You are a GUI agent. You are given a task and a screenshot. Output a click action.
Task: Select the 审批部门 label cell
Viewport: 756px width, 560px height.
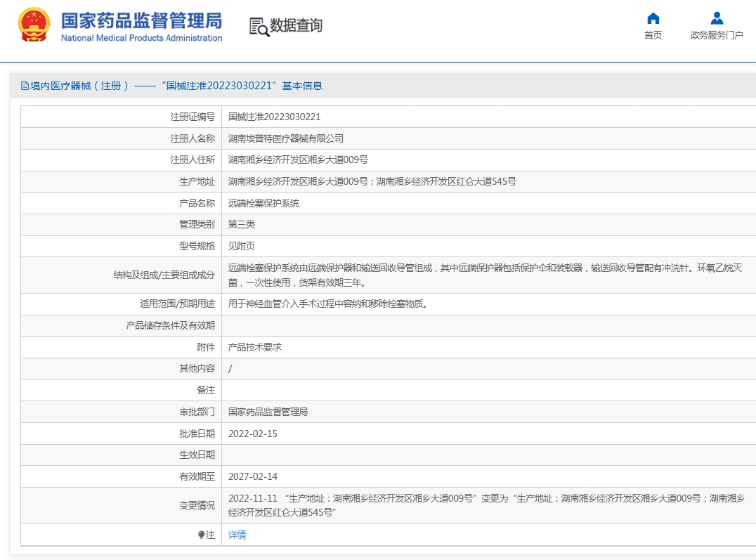121,412
